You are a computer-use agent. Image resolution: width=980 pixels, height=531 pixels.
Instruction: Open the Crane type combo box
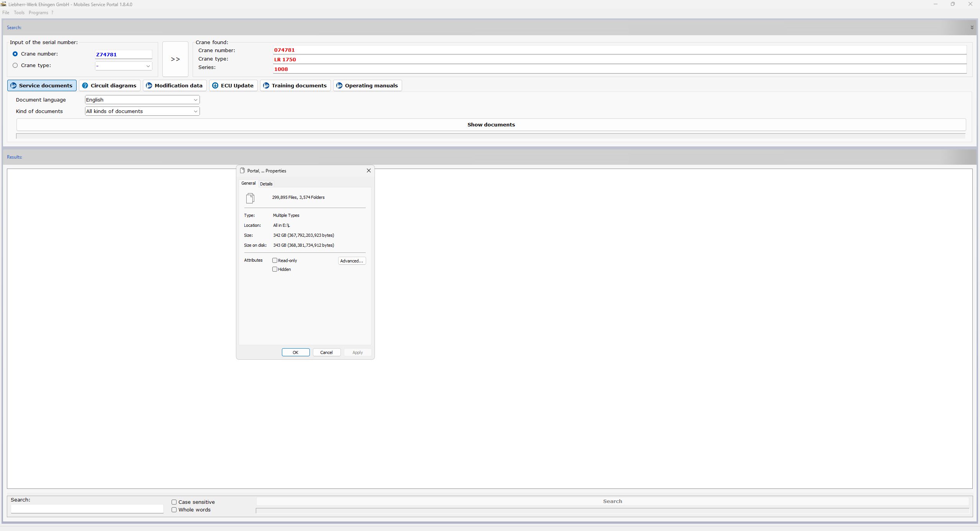pyautogui.click(x=148, y=66)
